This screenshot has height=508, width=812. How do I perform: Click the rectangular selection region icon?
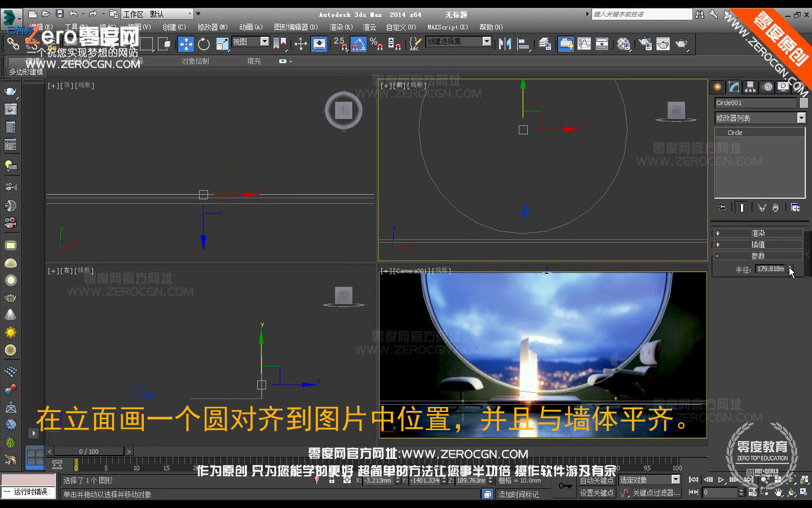pos(147,44)
